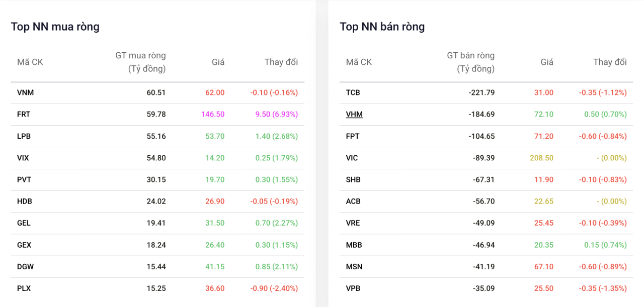This screenshot has height=307, width=644.
Task: Select VIC price 208.50
Action: point(541,158)
